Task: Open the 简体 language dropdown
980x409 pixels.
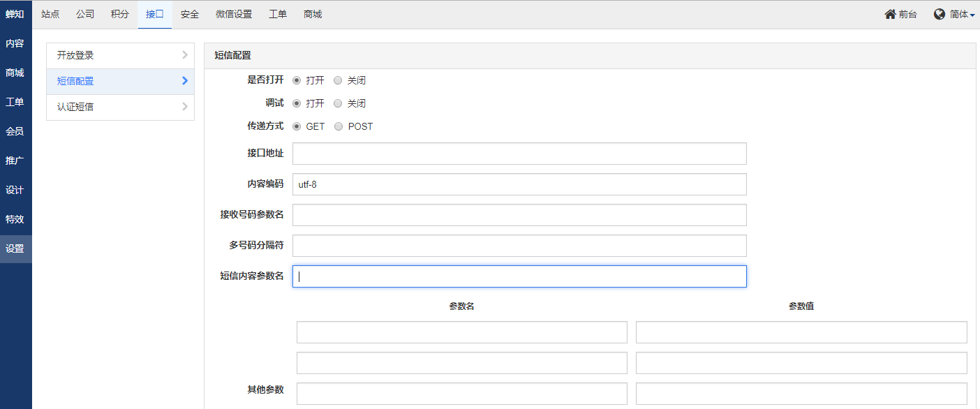Action: tap(962, 14)
